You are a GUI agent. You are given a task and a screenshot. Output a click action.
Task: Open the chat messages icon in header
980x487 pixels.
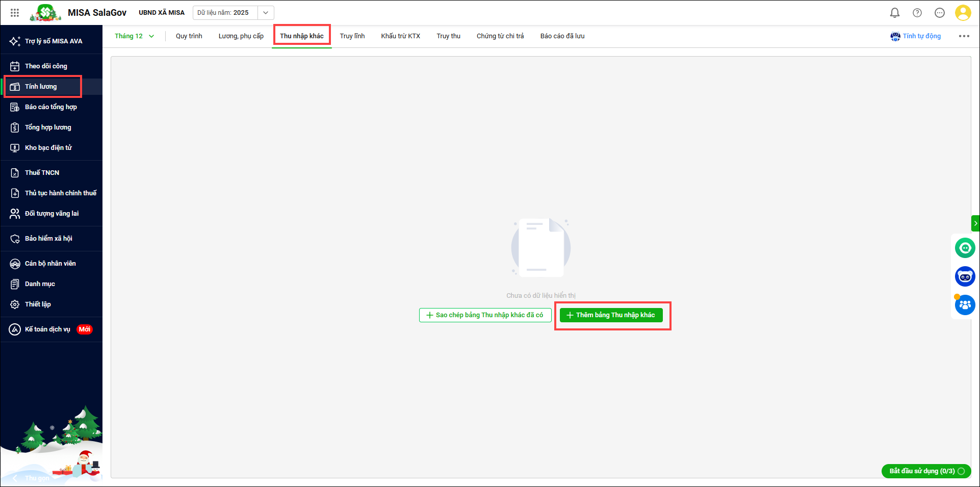pyautogui.click(x=939, y=13)
